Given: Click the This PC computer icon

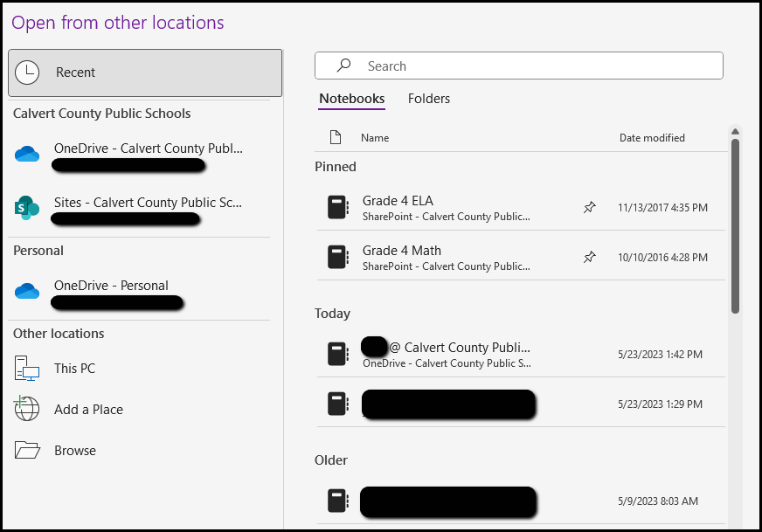Looking at the screenshot, I should point(27,369).
